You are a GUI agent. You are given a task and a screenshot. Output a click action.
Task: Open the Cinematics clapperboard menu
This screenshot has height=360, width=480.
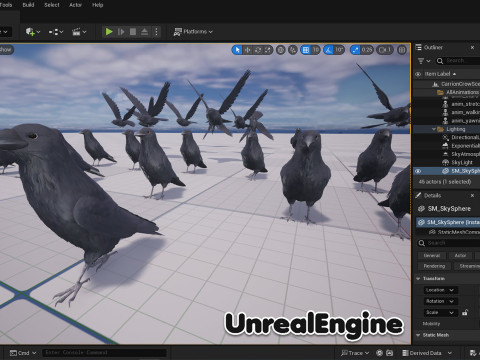[79, 32]
